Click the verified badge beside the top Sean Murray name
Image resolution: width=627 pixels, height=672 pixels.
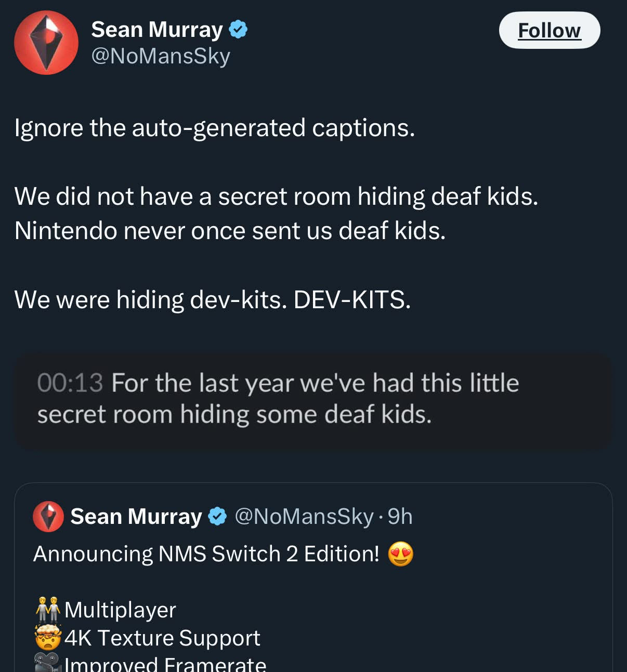point(238,30)
